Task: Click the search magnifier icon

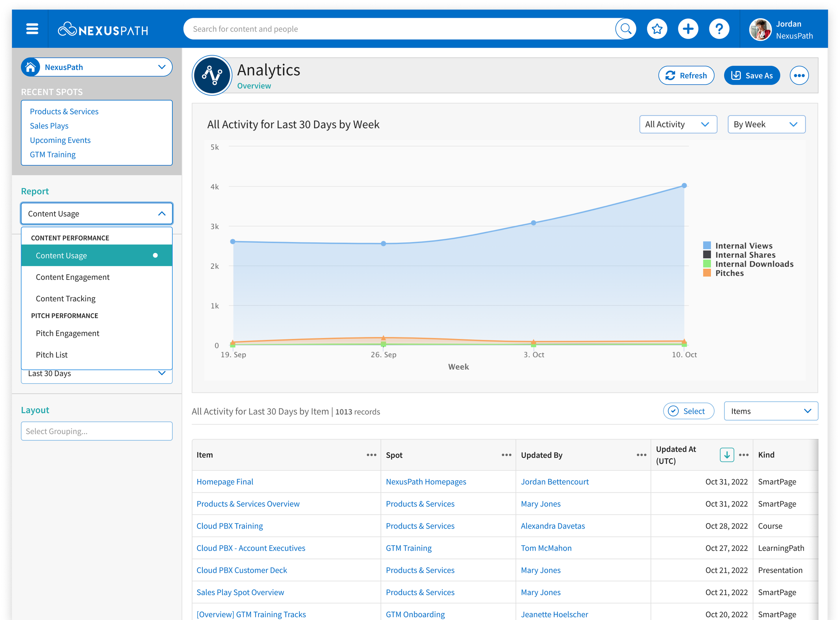Action: coord(626,29)
